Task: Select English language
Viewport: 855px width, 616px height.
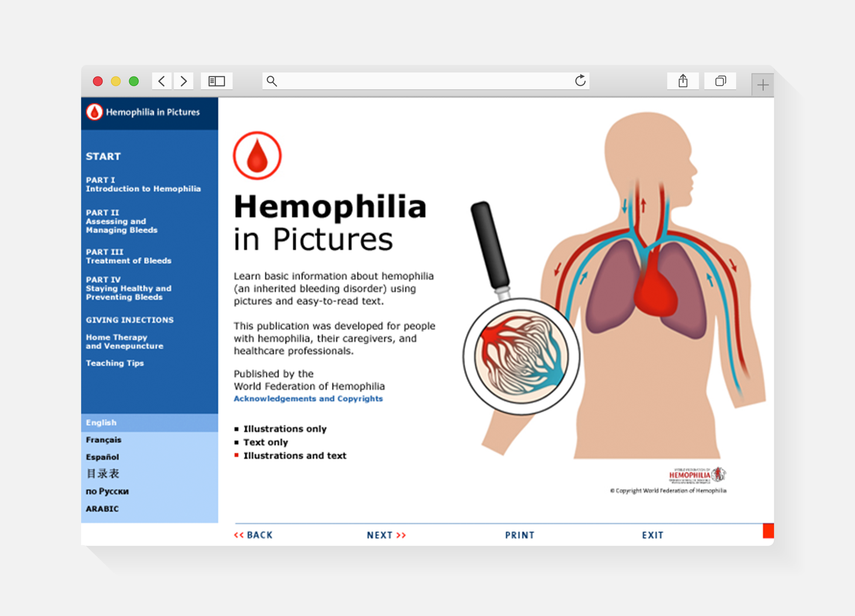Action: 150,422
